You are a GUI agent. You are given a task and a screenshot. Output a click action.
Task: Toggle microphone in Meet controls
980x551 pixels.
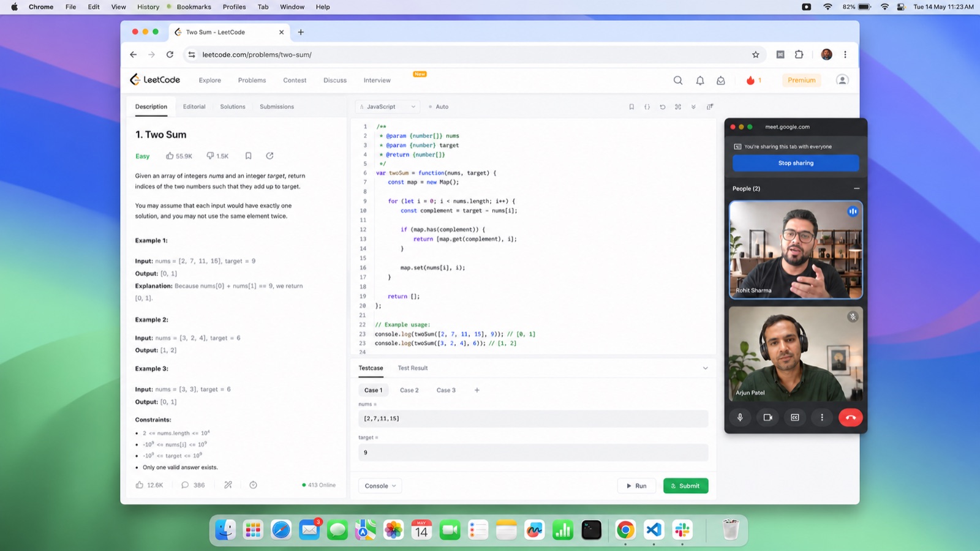point(740,418)
